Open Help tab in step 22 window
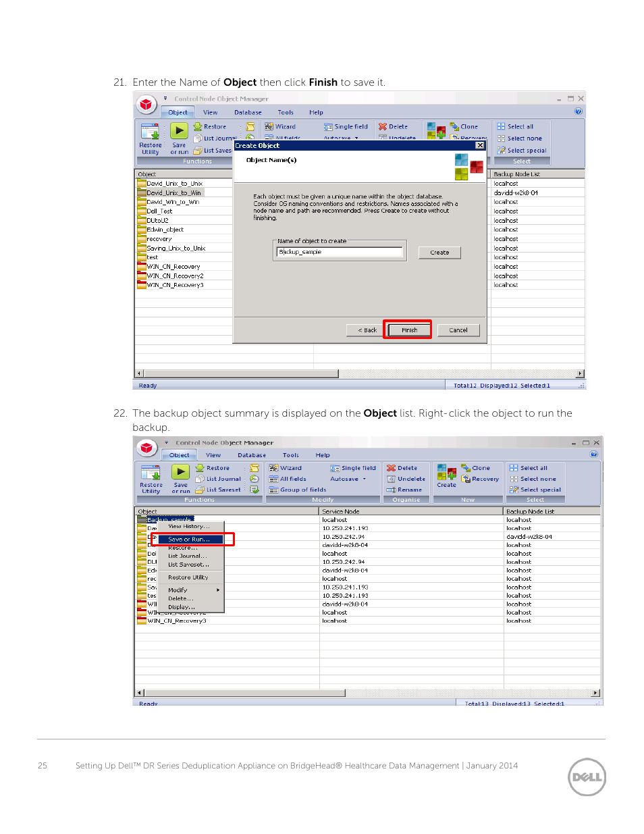Screen dimensions: 644x834 tap(323, 455)
